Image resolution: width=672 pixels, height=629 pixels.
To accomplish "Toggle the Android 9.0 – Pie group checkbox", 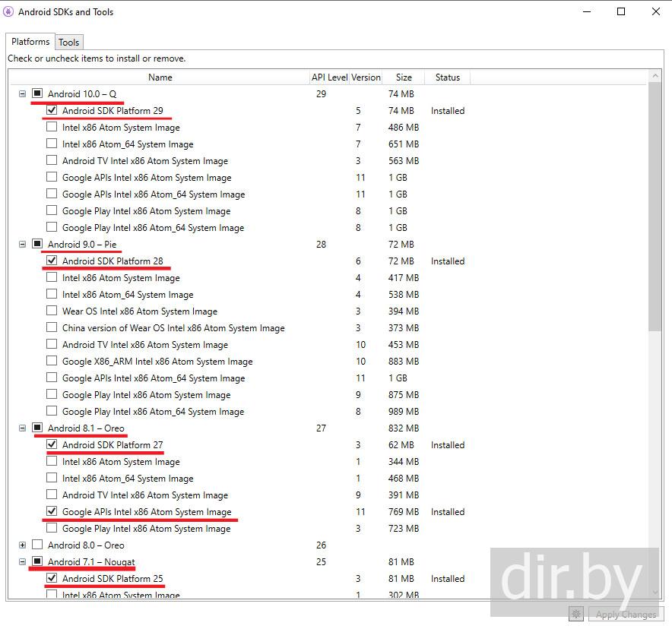I will (37, 245).
